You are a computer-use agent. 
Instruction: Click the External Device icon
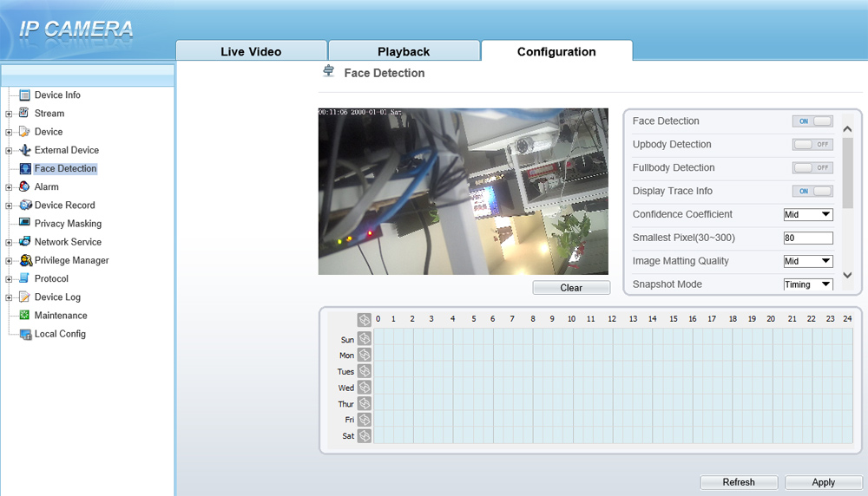[x=24, y=150]
